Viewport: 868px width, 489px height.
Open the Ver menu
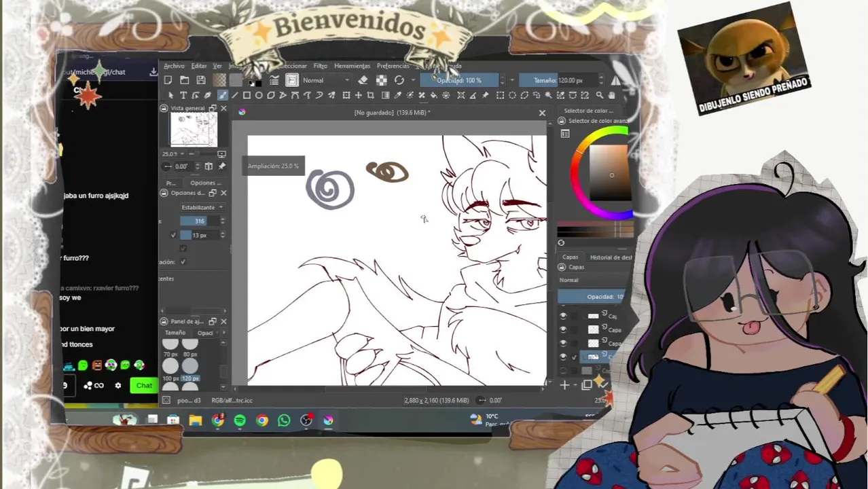pyautogui.click(x=217, y=66)
